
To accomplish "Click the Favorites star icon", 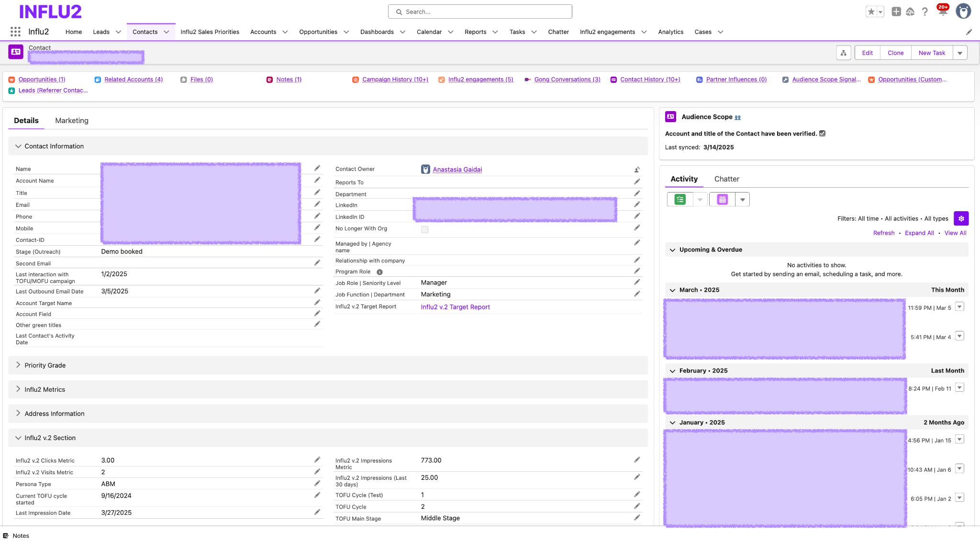I will tap(871, 11).
